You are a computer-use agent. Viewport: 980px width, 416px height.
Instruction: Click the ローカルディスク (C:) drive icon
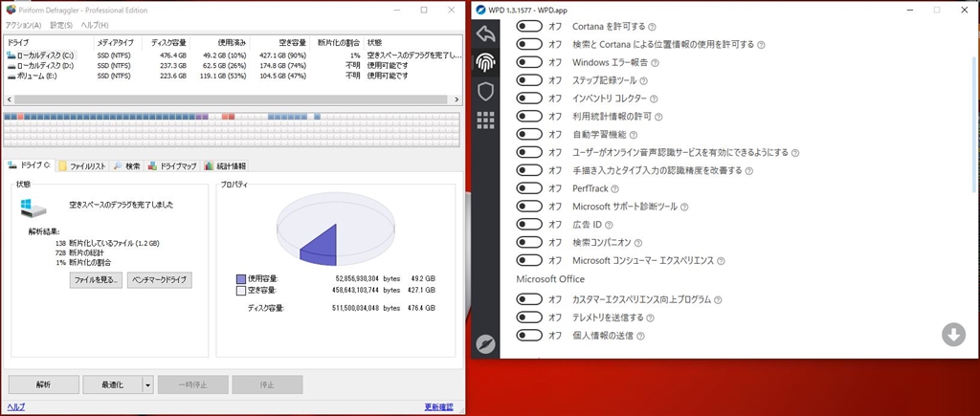(x=11, y=55)
